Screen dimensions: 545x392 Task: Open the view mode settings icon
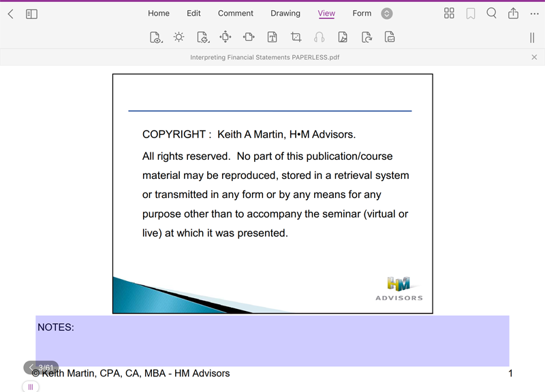coord(156,37)
